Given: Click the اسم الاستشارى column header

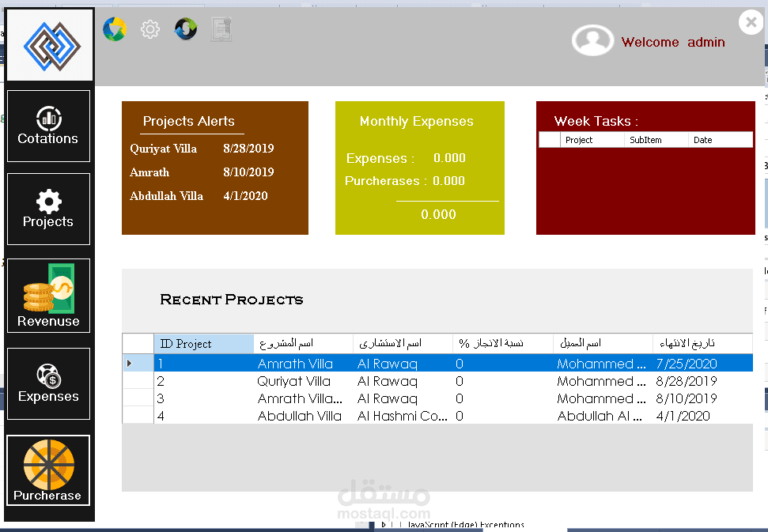Looking at the screenshot, I should pos(403,344).
